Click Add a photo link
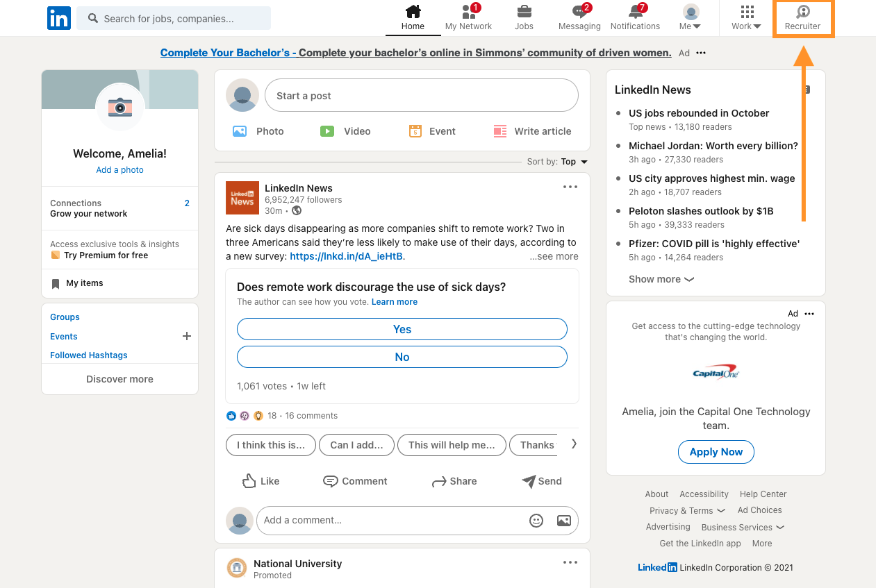 coord(119,170)
